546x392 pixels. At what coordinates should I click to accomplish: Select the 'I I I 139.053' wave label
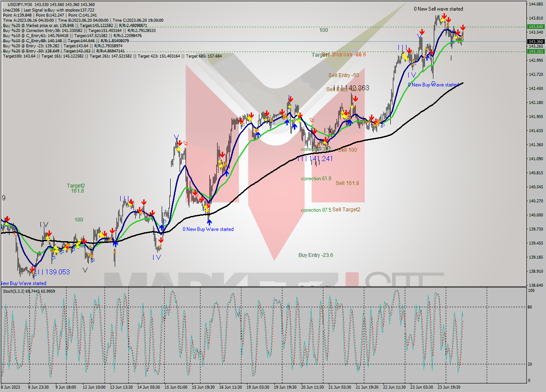53,272
